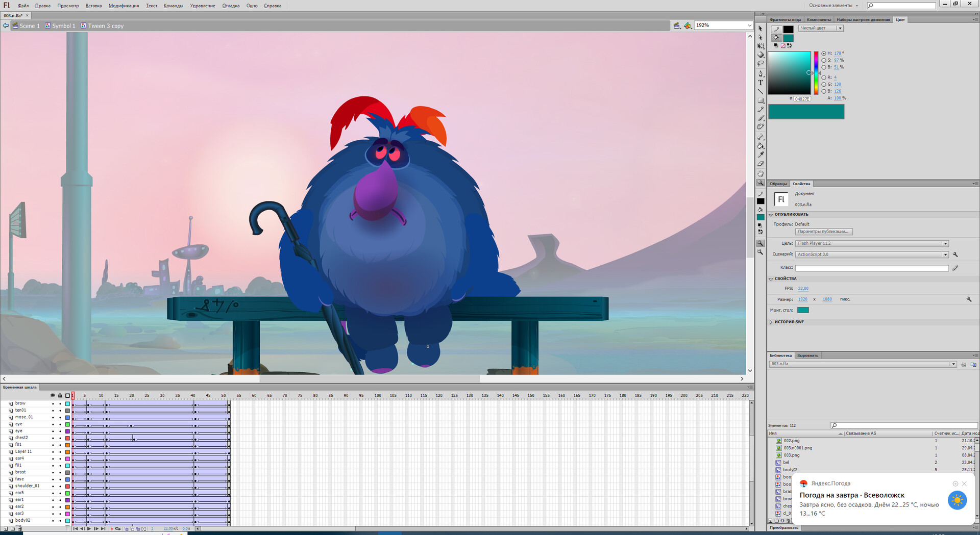The image size is (980, 535).
Task: Select the Pen tool
Action: click(x=761, y=74)
